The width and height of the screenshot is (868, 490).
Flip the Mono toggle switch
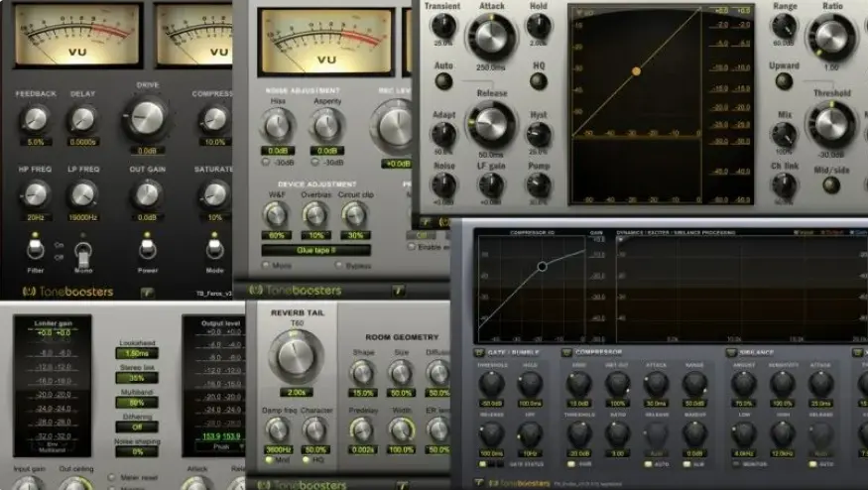[84, 252]
